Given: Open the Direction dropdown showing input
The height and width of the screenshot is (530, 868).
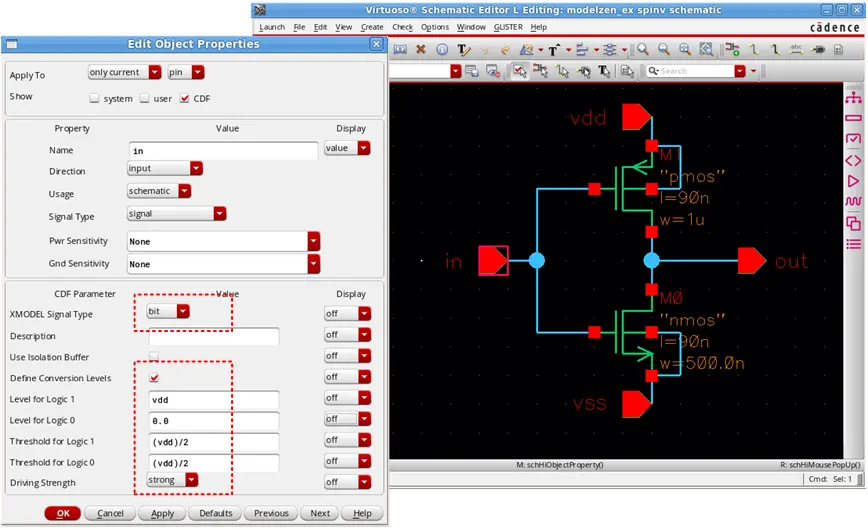Looking at the screenshot, I should [x=164, y=168].
